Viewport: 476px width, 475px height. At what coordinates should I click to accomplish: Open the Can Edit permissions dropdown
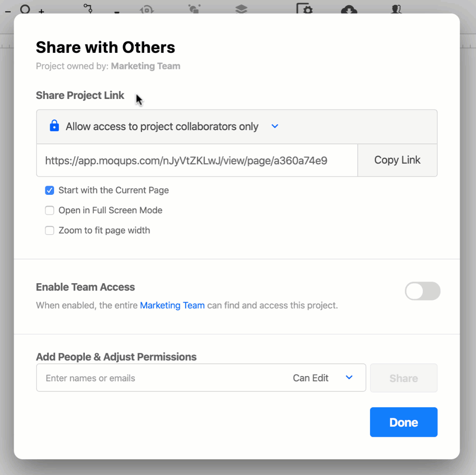[x=324, y=378]
